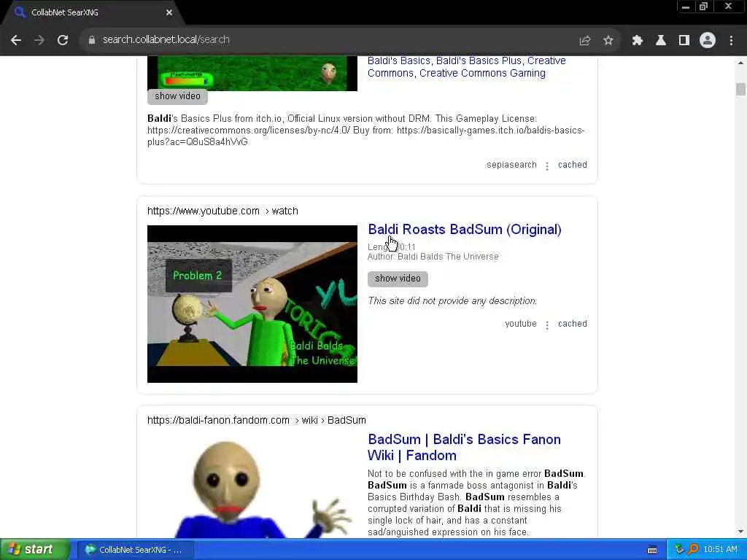
Task: Open the profile avatar icon
Action: tap(708, 41)
